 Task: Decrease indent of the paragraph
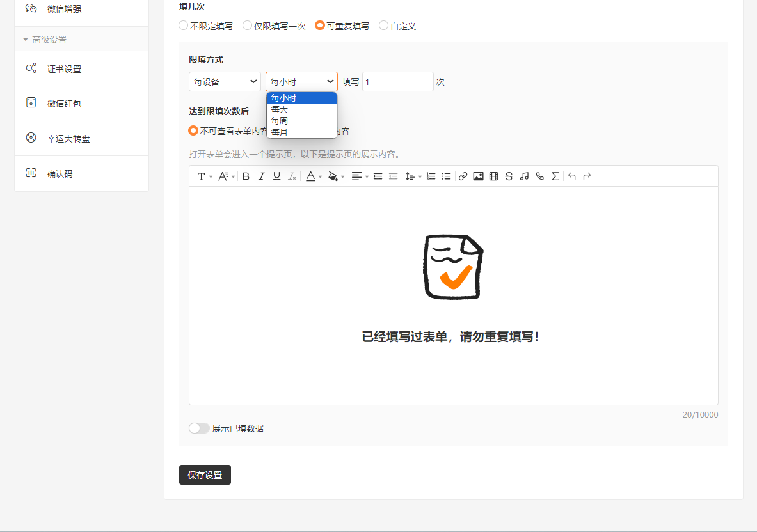[394, 176]
